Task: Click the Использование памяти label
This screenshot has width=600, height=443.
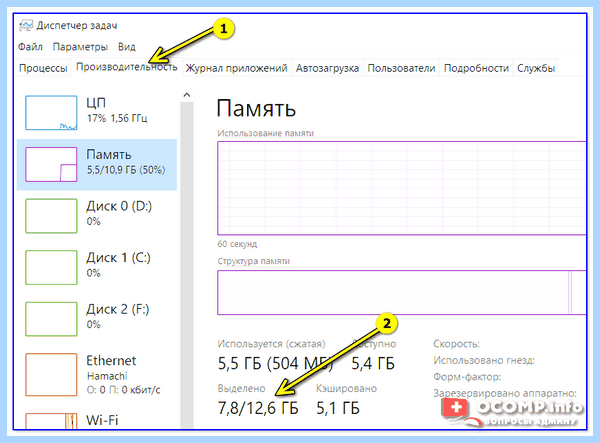Action: coord(266,133)
